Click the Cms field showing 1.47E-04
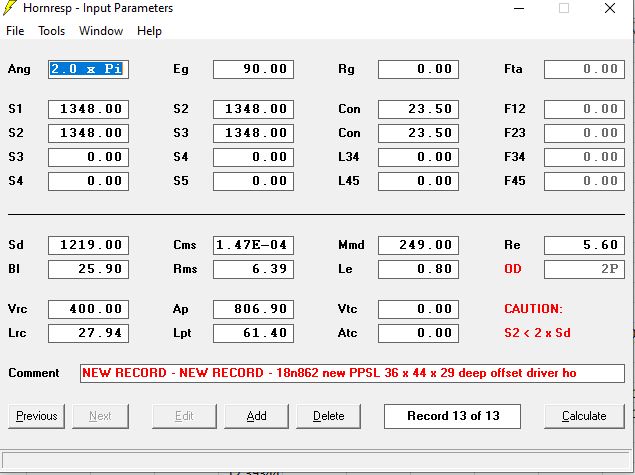 coord(254,245)
